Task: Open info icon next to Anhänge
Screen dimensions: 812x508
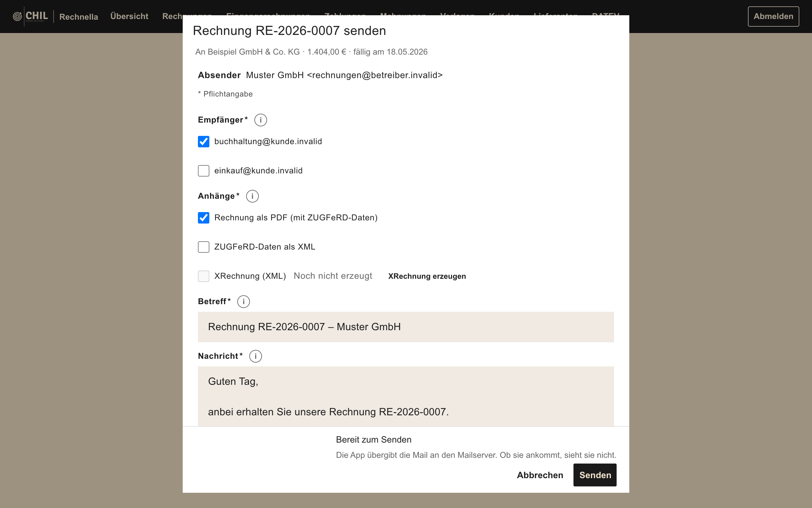Action: point(252,196)
